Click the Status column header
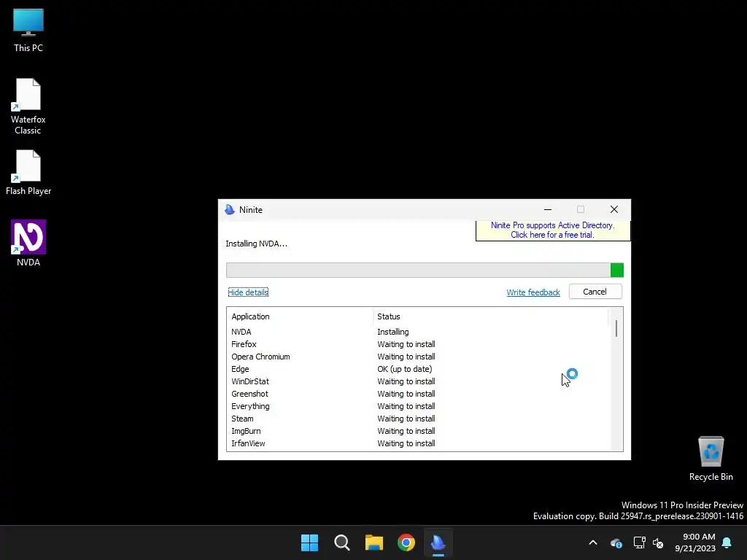Viewport: 747px width, 560px height. pos(491,316)
